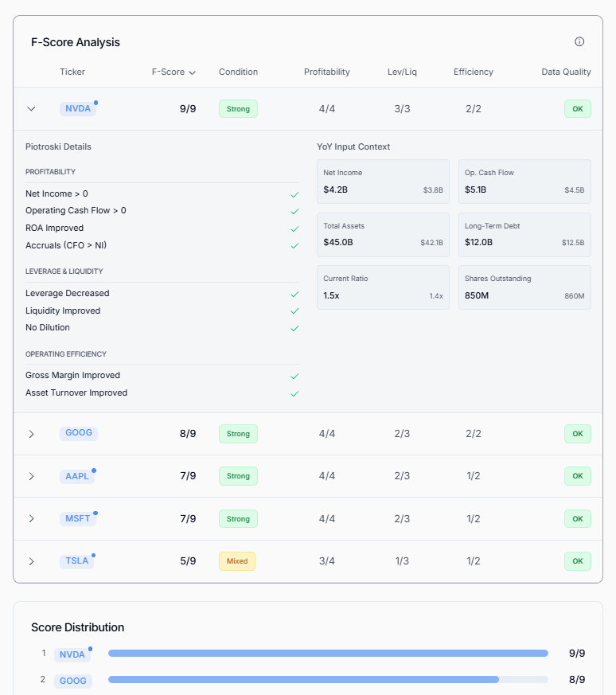Click TSLA's 1/3 Lev/Liq value
The width and height of the screenshot is (616, 695).
(x=403, y=561)
